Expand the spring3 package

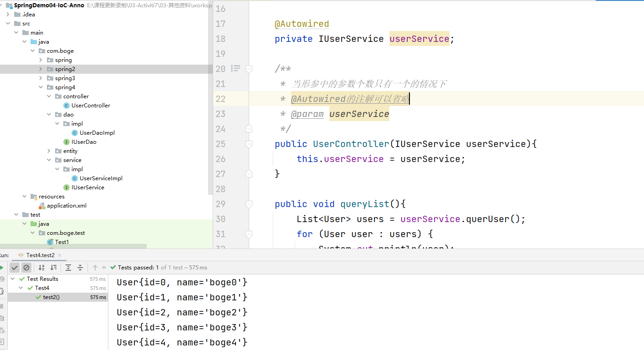[x=41, y=78]
